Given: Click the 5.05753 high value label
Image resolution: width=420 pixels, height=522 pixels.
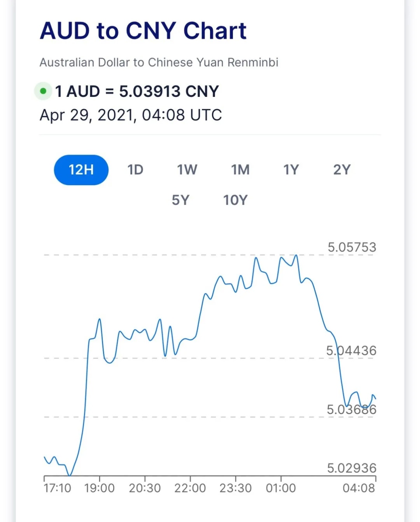Looking at the screenshot, I should [x=352, y=247].
